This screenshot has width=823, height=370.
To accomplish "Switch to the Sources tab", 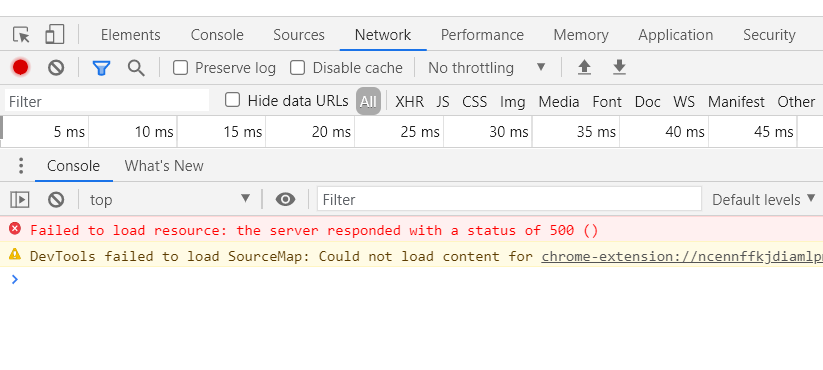I will coord(299,35).
